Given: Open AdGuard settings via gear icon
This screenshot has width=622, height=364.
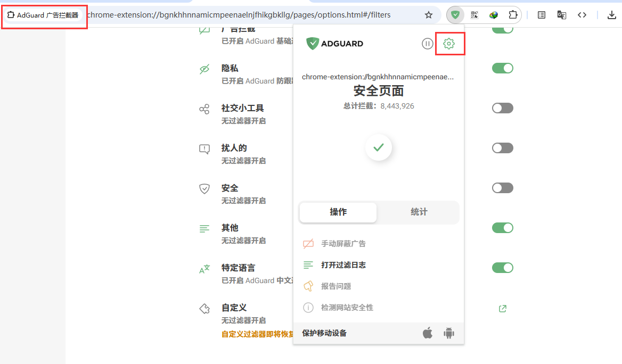Looking at the screenshot, I should point(449,44).
